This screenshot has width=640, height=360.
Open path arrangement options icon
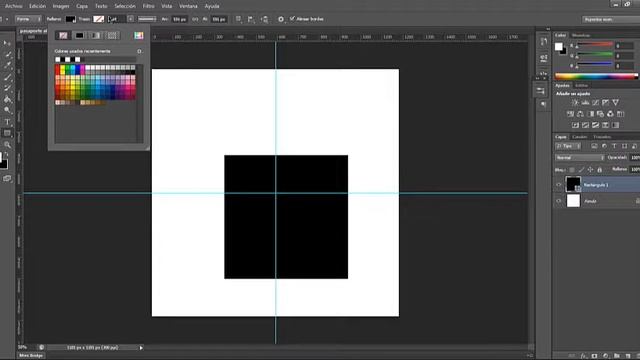265,19
